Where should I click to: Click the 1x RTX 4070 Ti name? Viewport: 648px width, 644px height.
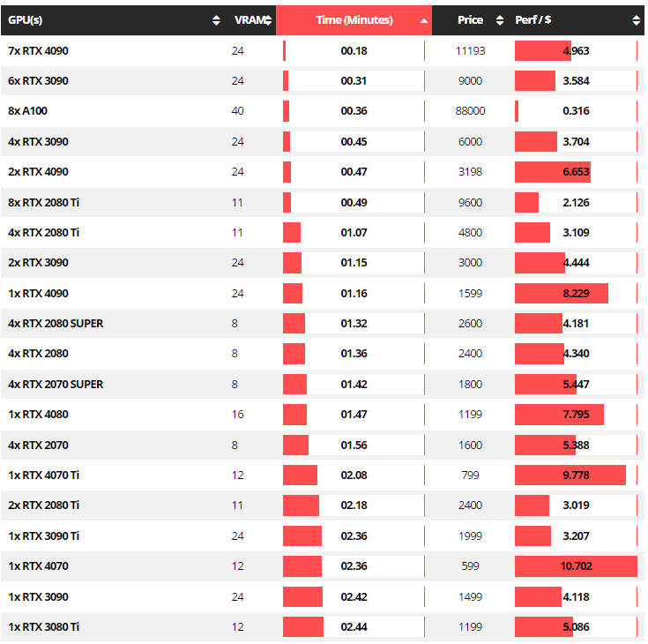(x=43, y=476)
